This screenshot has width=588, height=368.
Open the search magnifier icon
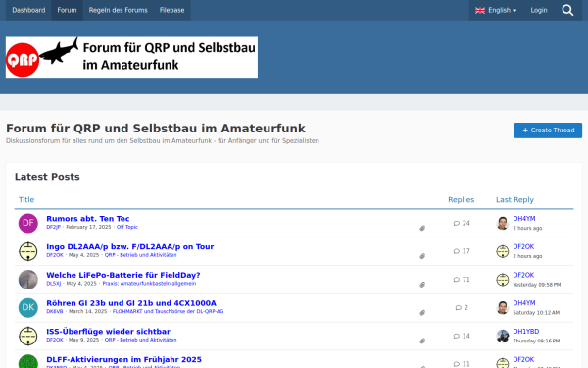click(567, 10)
